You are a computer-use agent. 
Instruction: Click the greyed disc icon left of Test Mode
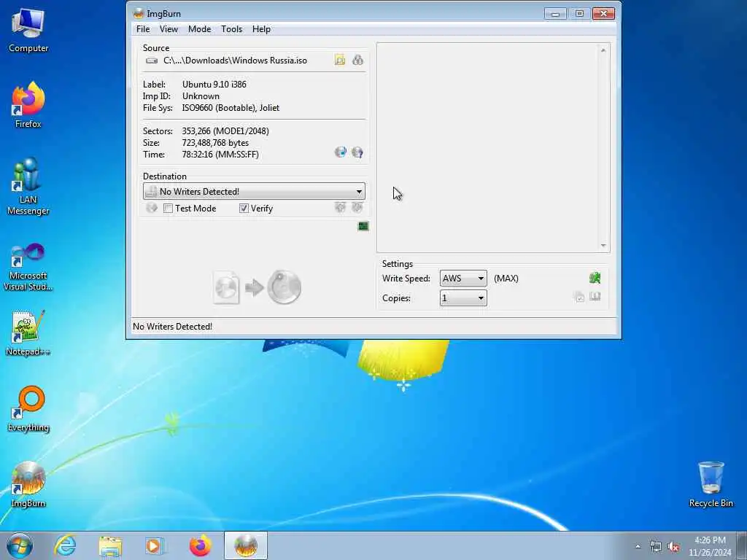click(152, 208)
